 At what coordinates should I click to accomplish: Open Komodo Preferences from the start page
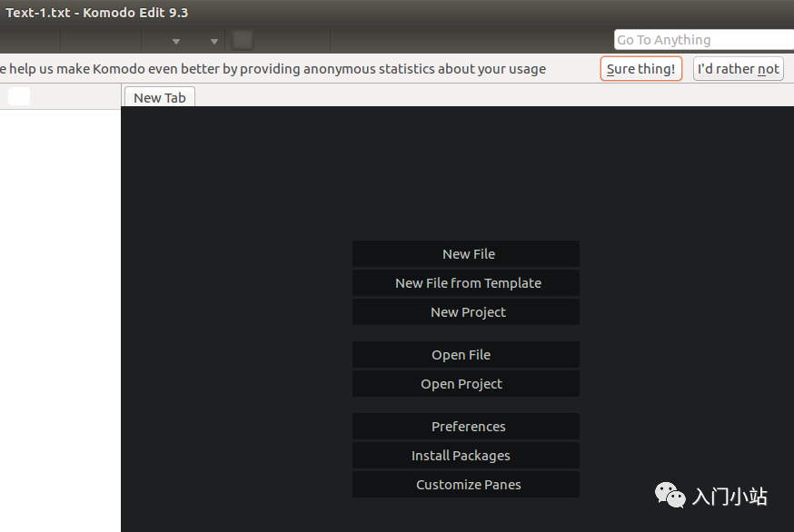coord(466,427)
